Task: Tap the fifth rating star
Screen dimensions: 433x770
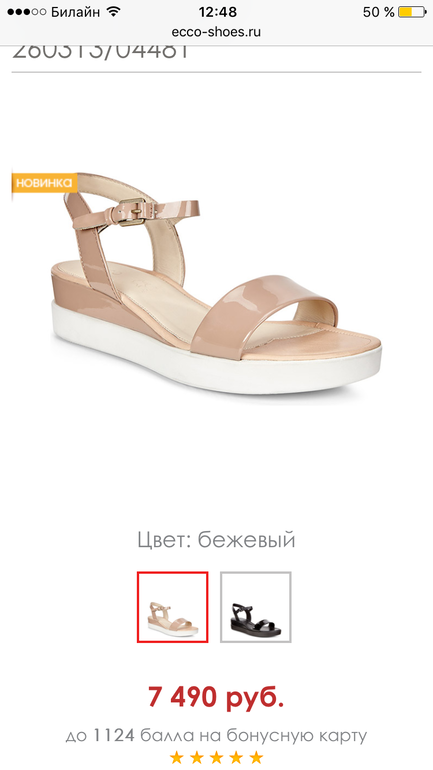Action: pos(256,758)
